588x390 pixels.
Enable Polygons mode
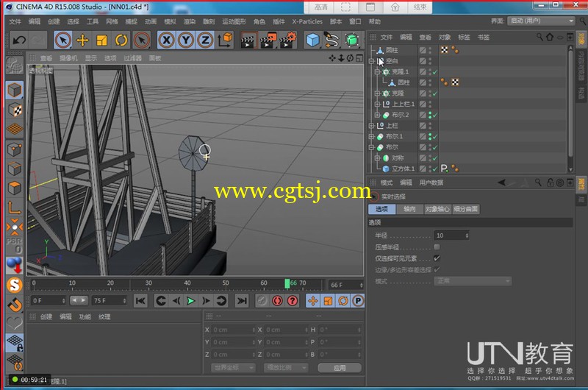coord(15,188)
